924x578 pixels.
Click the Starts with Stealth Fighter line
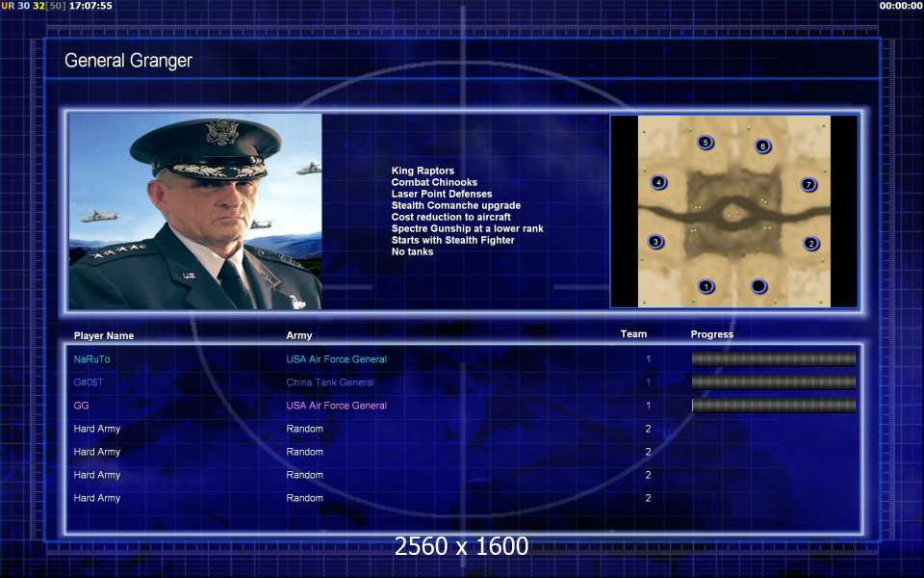[452, 240]
